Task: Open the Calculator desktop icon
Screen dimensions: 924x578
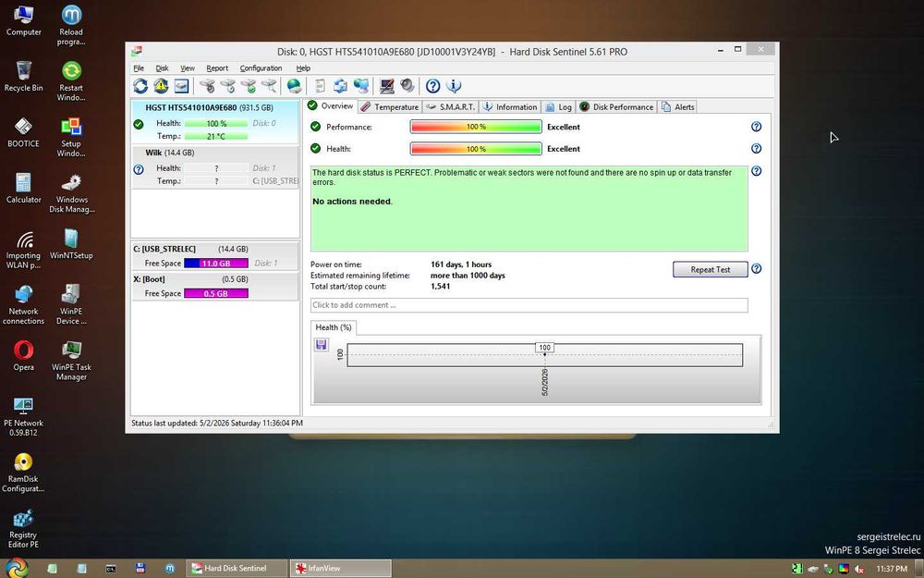Action: click(24, 188)
